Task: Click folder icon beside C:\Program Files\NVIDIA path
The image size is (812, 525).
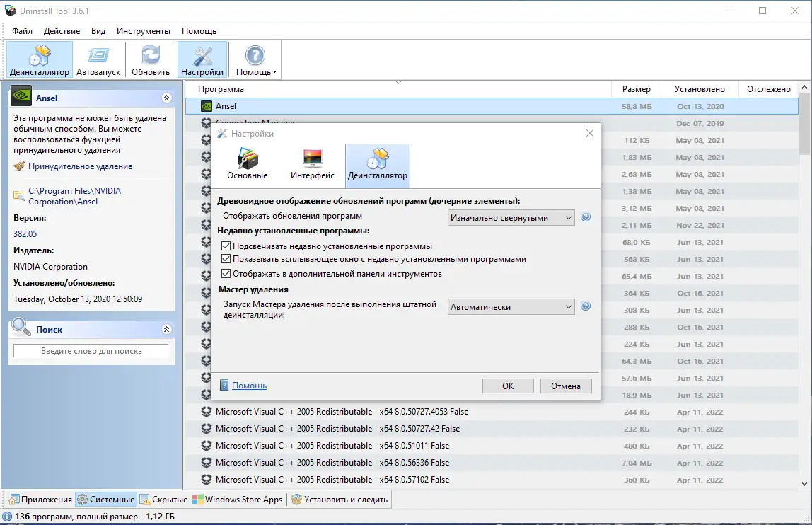Action: tap(19, 196)
